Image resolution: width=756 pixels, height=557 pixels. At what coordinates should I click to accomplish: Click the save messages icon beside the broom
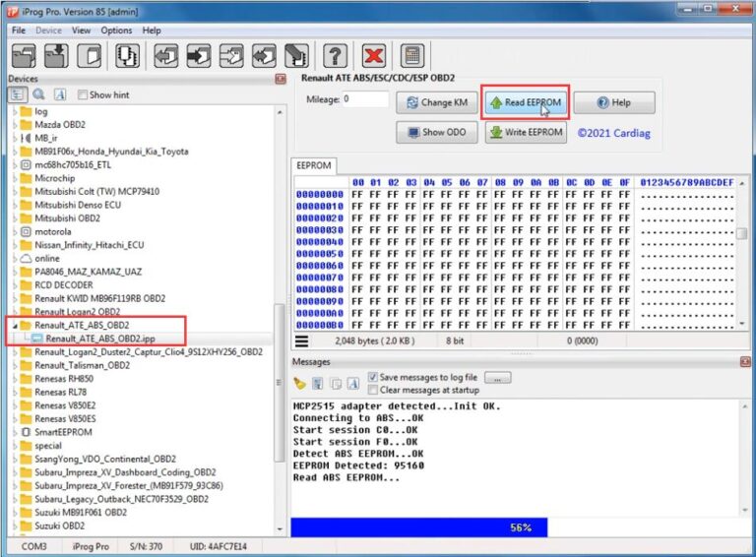click(318, 384)
